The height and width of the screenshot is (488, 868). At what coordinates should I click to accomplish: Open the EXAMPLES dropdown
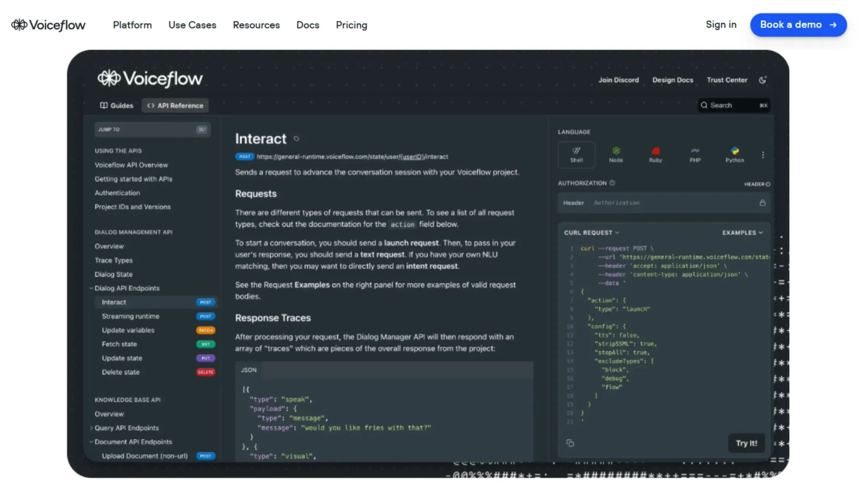tap(743, 233)
